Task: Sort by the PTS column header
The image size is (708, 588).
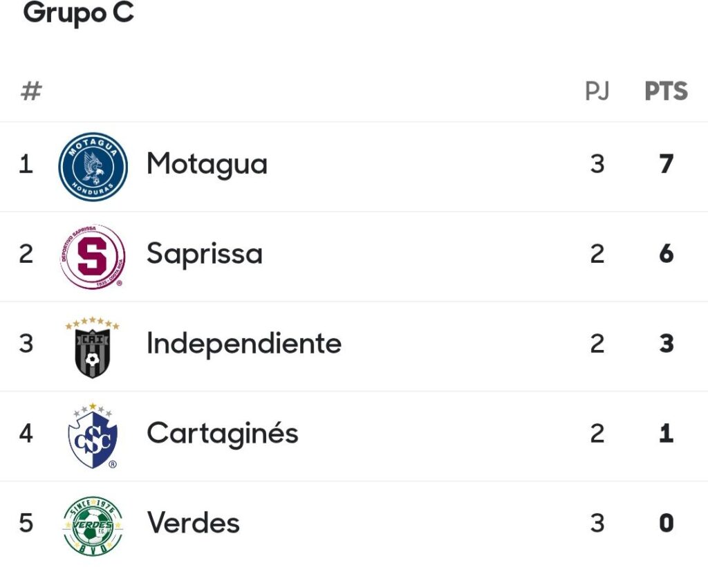Action: [666, 91]
